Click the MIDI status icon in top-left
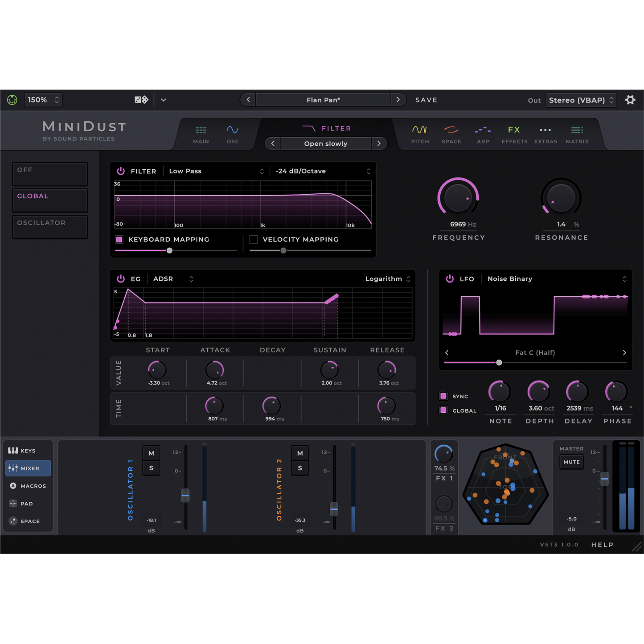The image size is (644, 644). [12, 100]
